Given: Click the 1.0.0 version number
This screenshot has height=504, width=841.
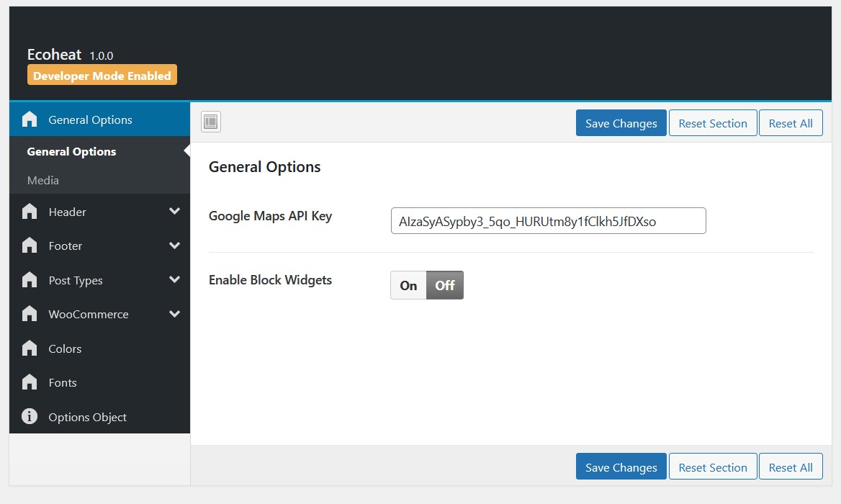Looking at the screenshot, I should [102, 55].
